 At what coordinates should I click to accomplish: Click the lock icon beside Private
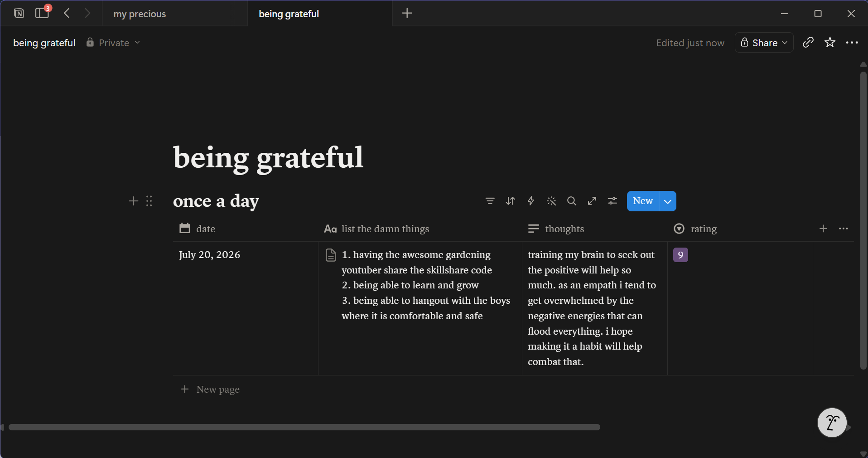tap(90, 42)
